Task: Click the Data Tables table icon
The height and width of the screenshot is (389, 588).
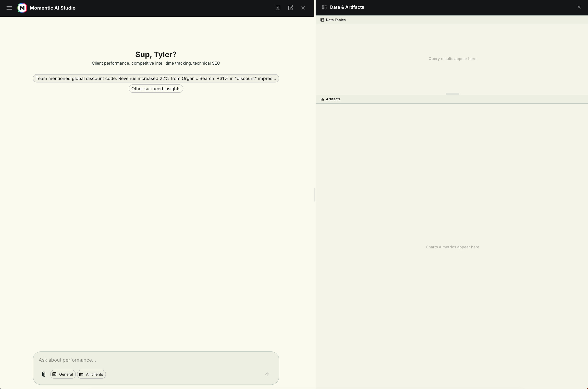Action: coord(322,20)
